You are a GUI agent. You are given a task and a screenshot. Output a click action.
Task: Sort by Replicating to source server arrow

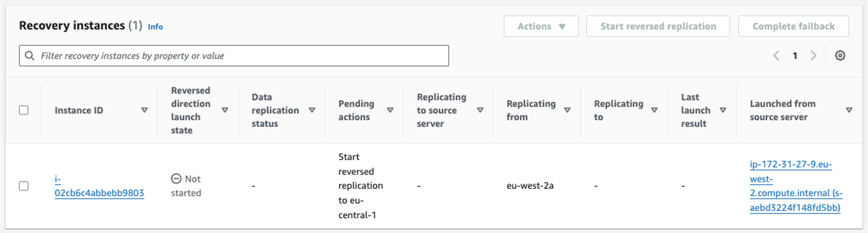[480, 110]
